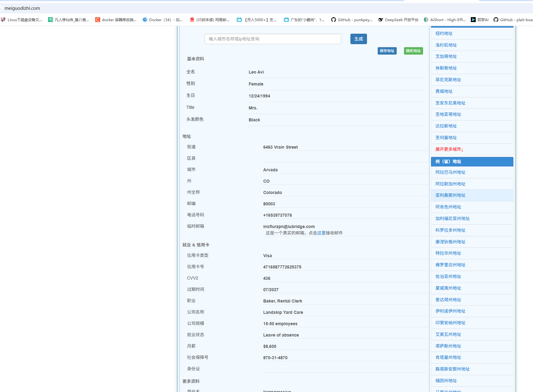This screenshot has height=392, width=533.
Task: Open the 凡人修仙传 bookmark
Action: pyautogui.click(x=69, y=20)
